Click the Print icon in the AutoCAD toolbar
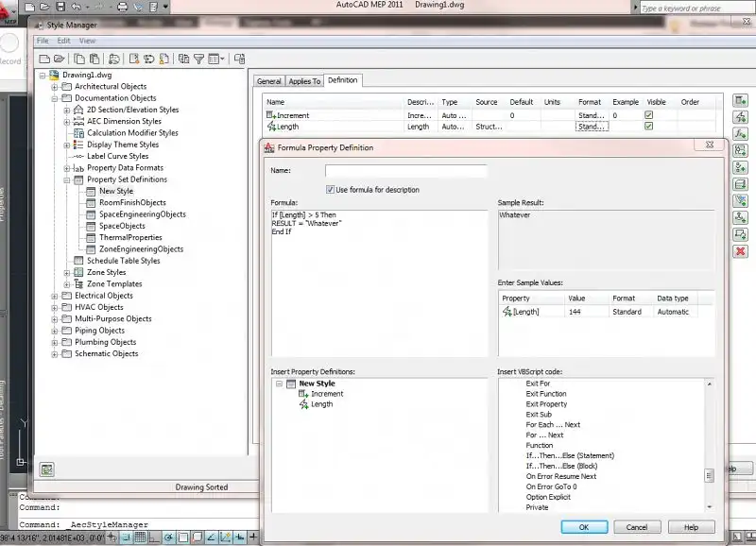Viewport: 756px width, 546px height. tap(122, 7)
